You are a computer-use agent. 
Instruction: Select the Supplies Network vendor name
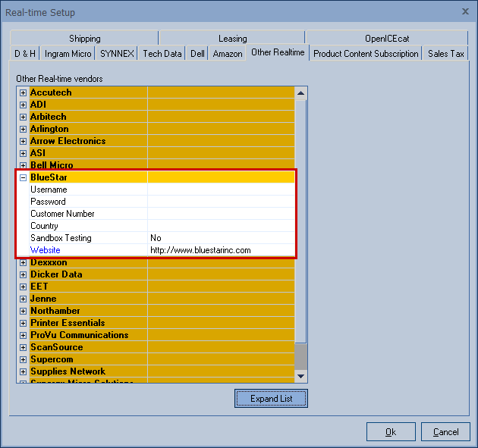(x=68, y=371)
